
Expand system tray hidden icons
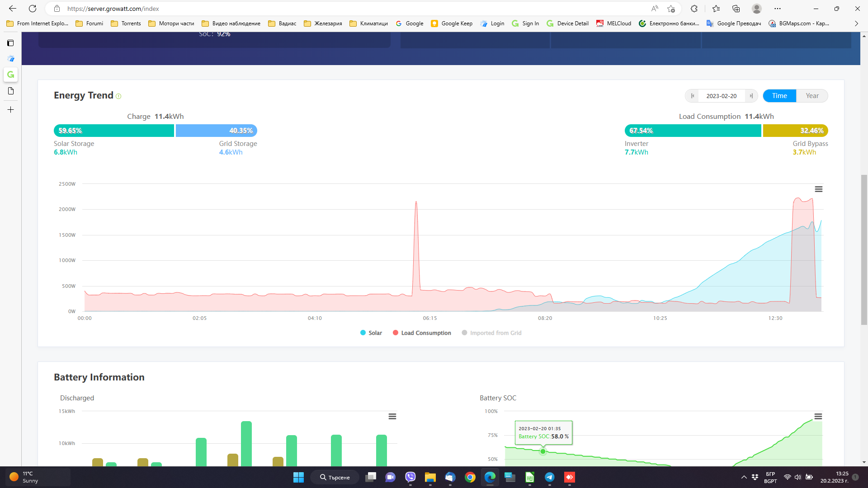coord(744,477)
